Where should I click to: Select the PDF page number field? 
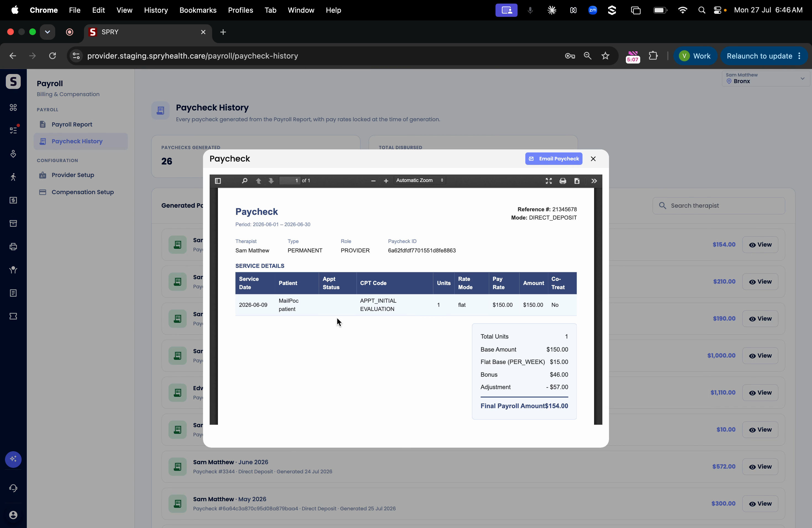[290, 180]
